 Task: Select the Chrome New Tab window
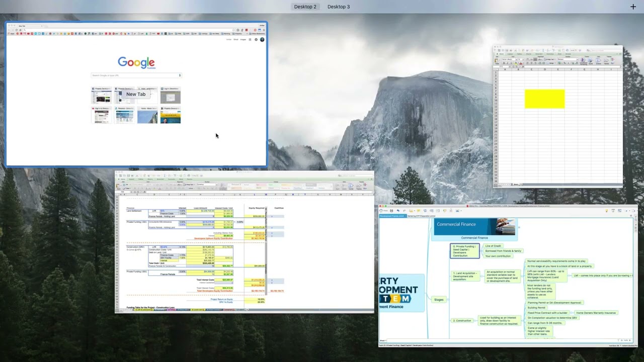pos(136,94)
